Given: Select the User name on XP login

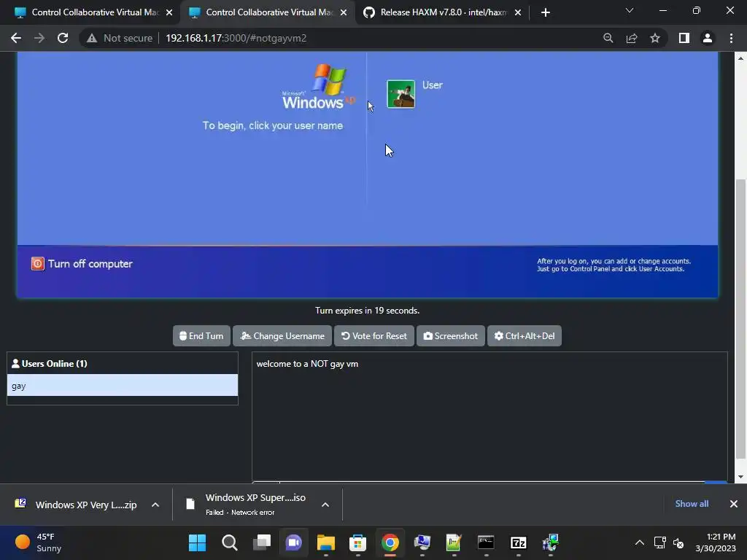Looking at the screenshot, I should click(432, 85).
